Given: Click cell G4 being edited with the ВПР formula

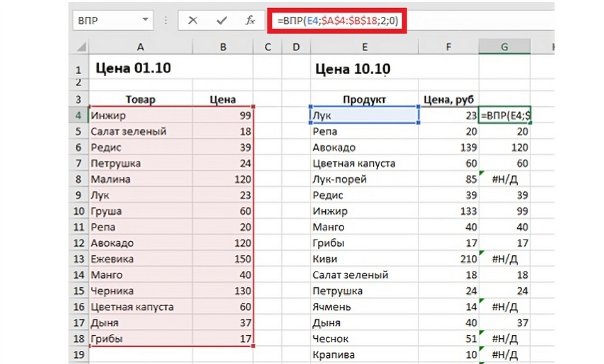Looking at the screenshot, I should (x=505, y=116).
